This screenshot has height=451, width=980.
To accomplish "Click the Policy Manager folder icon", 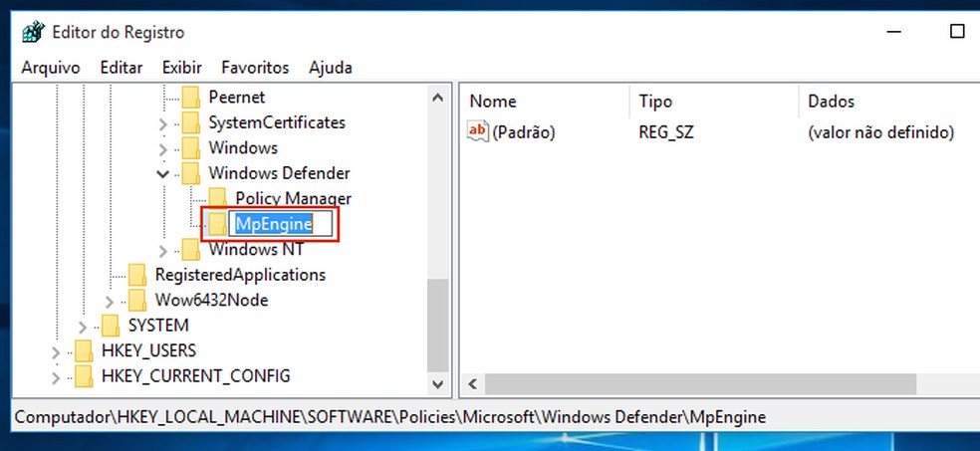I will pyautogui.click(x=218, y=199).
